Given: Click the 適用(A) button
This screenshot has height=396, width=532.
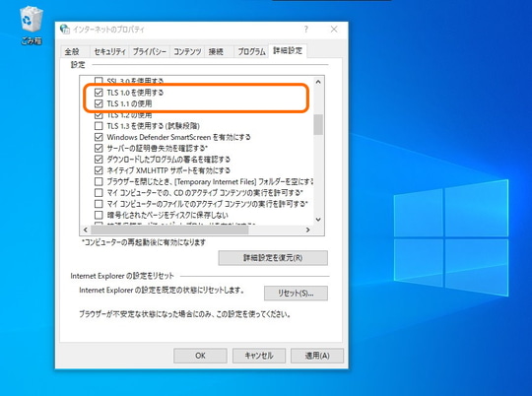Looking at the screenshot, I should 317,356.
